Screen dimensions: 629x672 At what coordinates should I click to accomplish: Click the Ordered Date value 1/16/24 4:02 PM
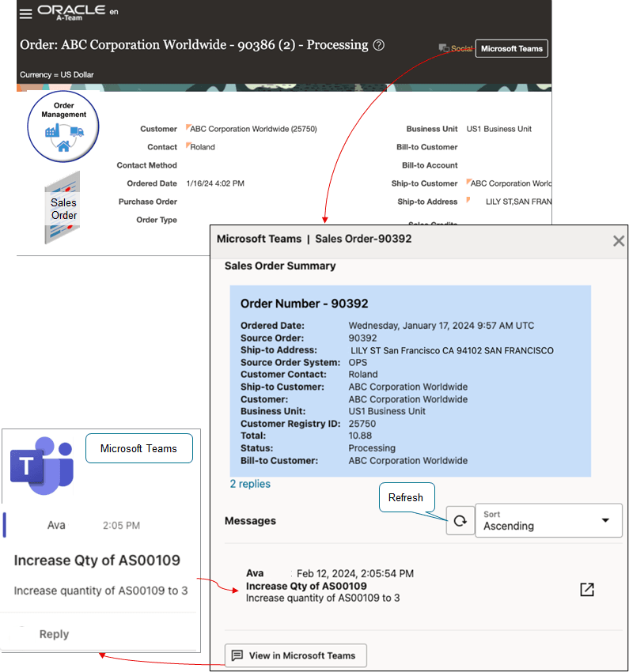tap(215, 183)
